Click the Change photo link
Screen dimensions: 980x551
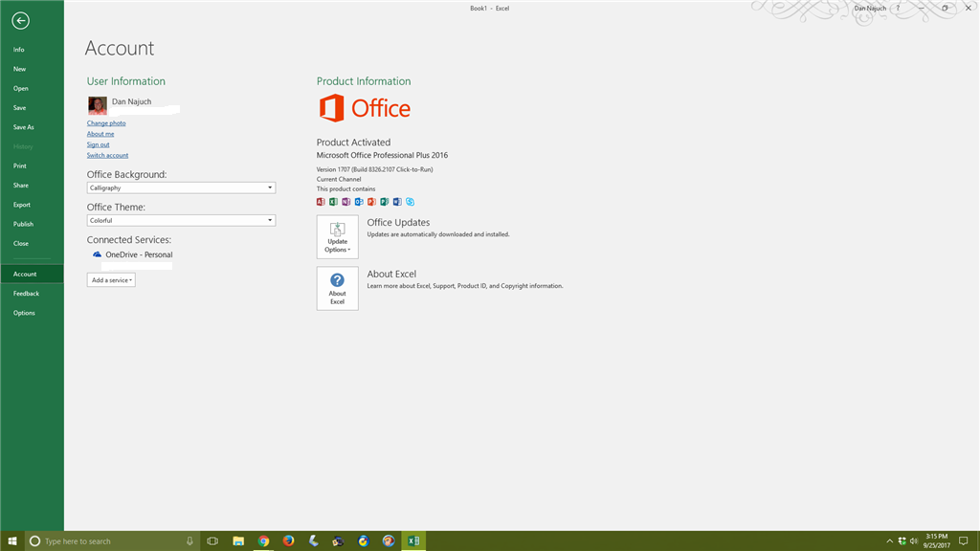[x=105, y=122]
